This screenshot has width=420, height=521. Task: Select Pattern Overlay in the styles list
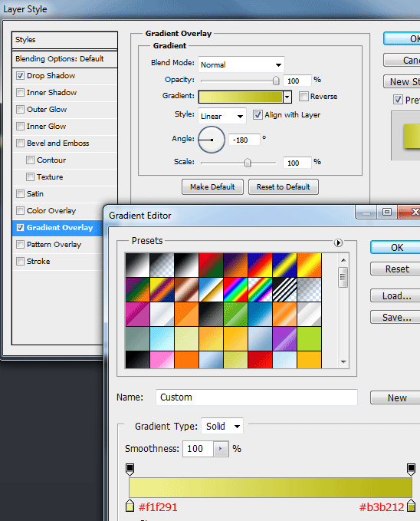tap(54, 245)
